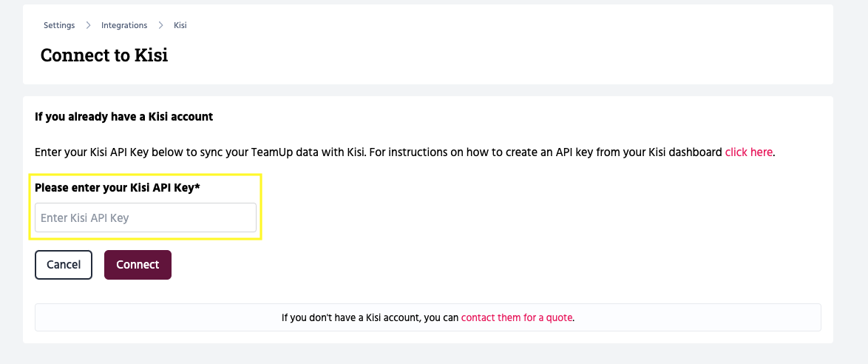Go to the Settings breadcrumb
This screenshot has width=868, height=364.
coord(59,25)
